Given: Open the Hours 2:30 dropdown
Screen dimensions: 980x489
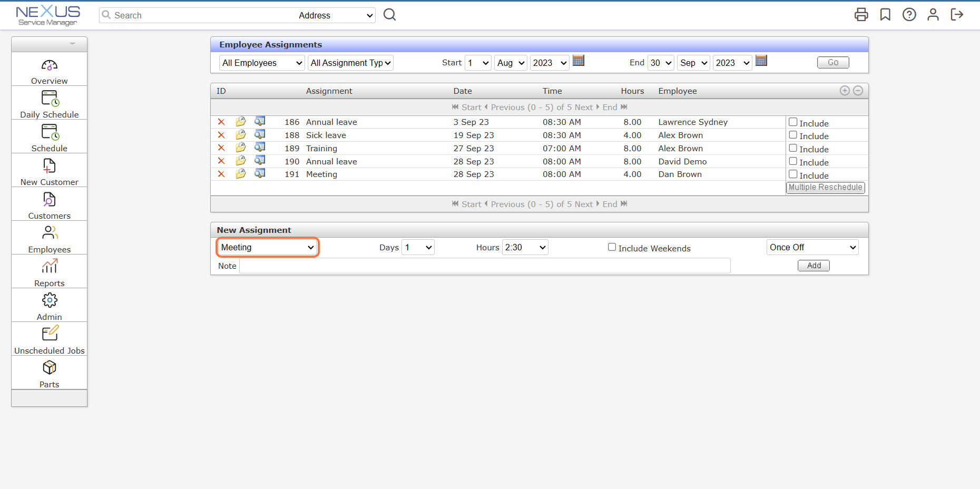Looking at the screenshot, I should (525, 247).
